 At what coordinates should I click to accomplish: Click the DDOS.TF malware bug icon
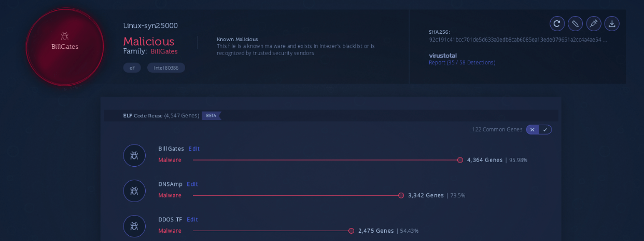[x=134, y=226]
